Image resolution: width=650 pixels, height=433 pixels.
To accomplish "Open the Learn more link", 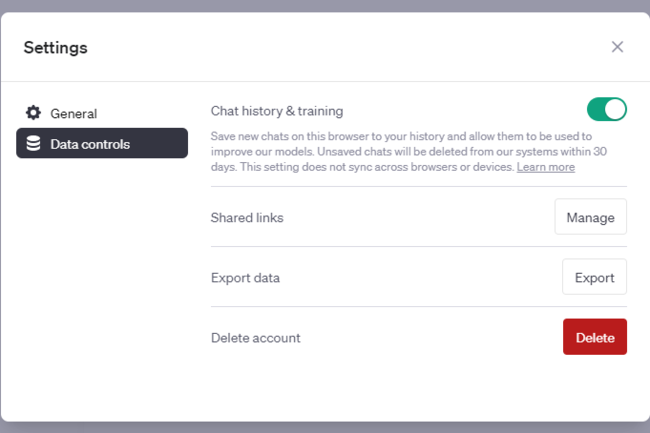I will pyautogui.click(x=545, y=167).
